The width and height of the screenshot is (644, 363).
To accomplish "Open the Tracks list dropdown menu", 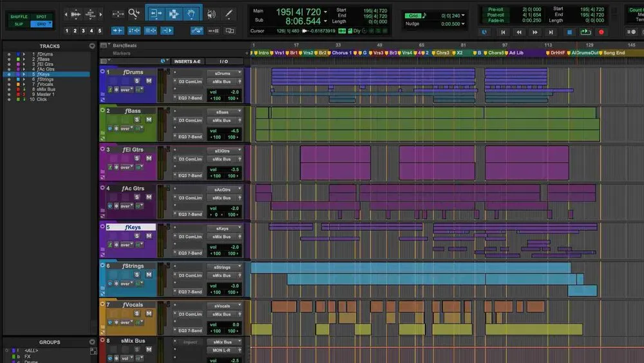I will coord(92,46).
